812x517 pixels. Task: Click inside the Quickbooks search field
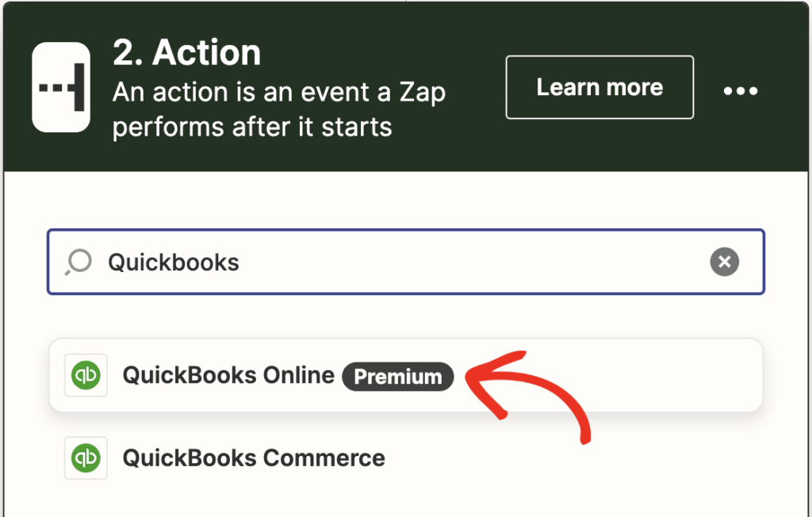[317, 262]
